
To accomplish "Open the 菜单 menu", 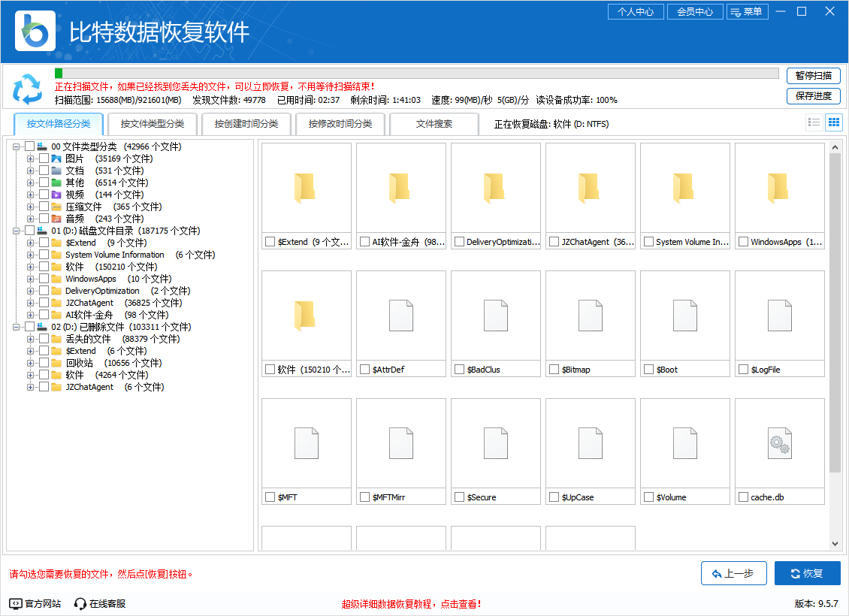I will click(x=748, y=11).
